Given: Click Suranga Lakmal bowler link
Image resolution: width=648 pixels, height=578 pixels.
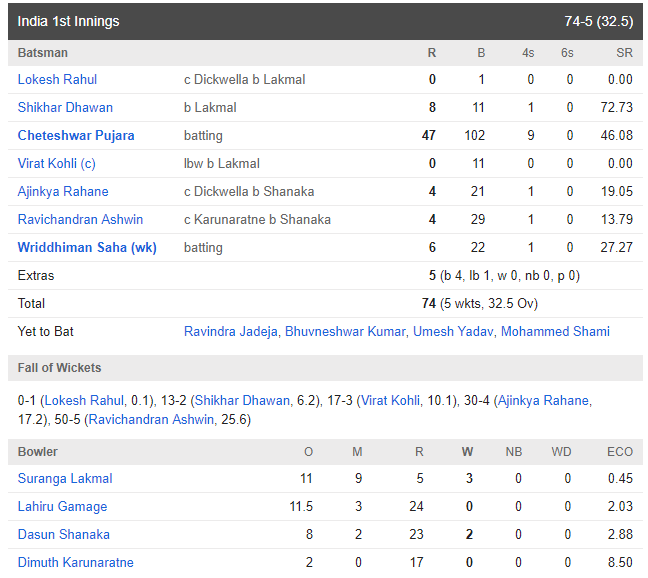Looking at the screenshot, I should pos(65,478).
